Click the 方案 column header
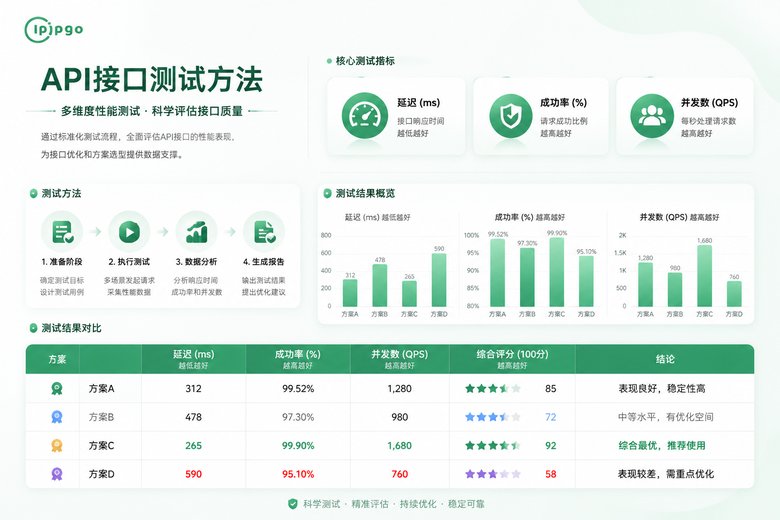Screen dimensions: 780x520 tap(57, 359)
